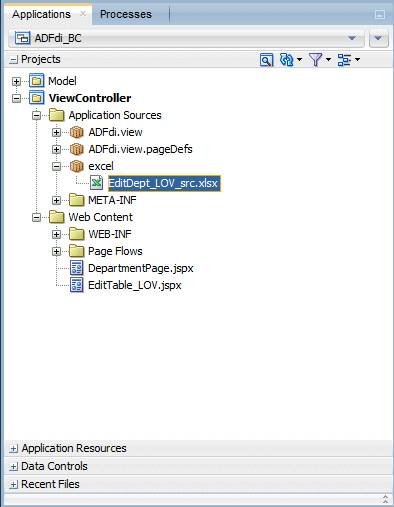Click the Application Sources folder icon

point(56,115)
